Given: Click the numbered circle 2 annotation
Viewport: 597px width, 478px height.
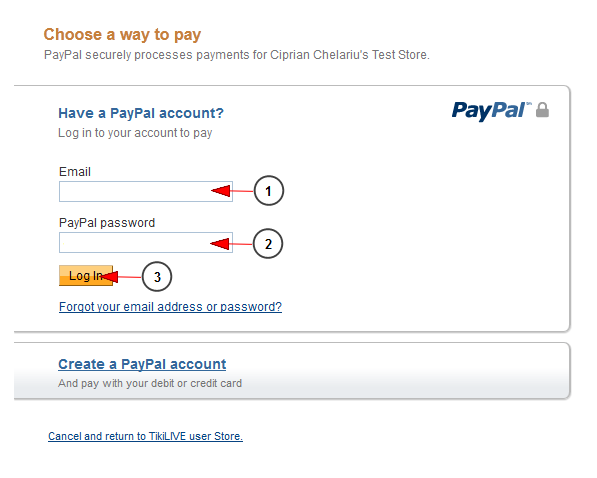Looking at the screenshot, I should 268,244.
